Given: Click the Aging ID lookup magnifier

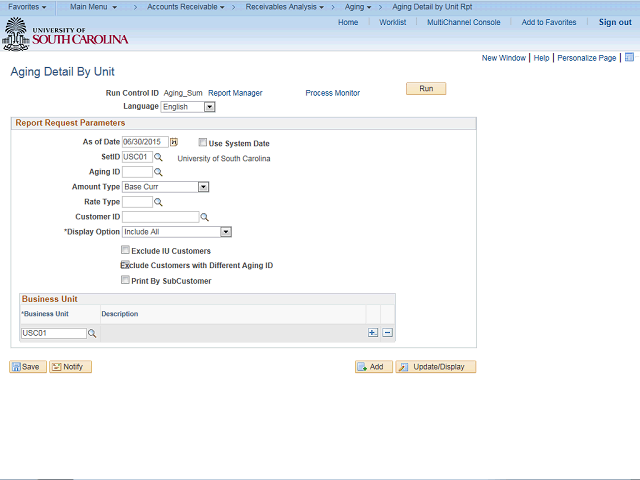Looking at the screenshot, I should click(158, 172).
